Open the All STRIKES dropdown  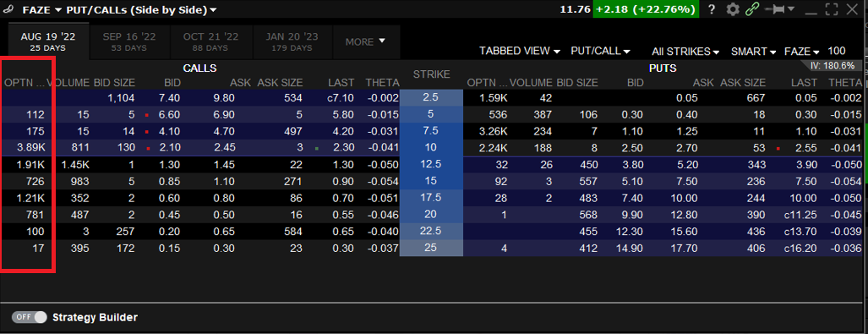click(685, 52)
